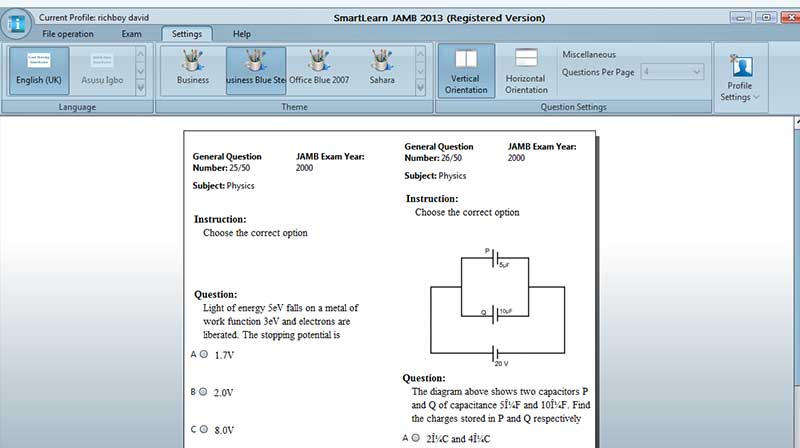Screen dimensions: 800x448
Task: Select Asusu Igbo language
Action: coord(102,71)
